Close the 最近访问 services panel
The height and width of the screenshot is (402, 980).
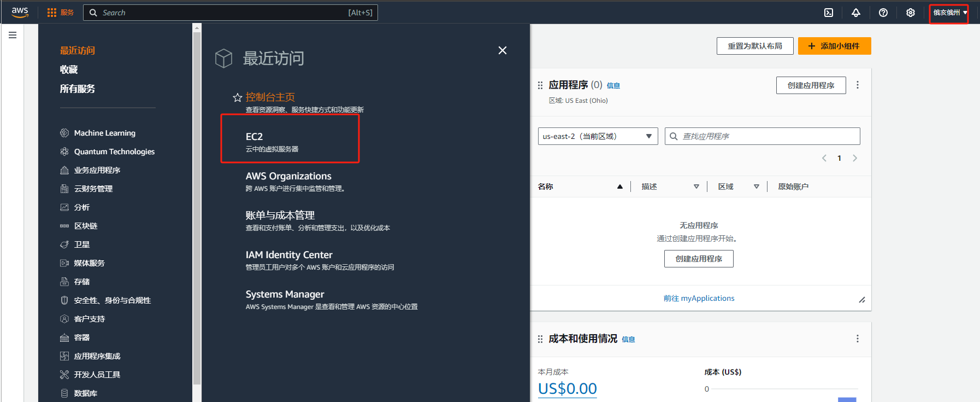(503, 50)
